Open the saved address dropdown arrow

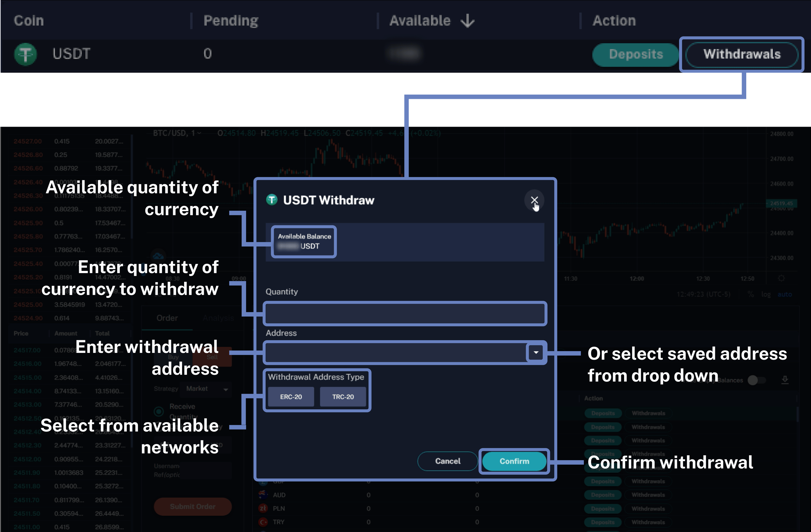click(536, 352)
